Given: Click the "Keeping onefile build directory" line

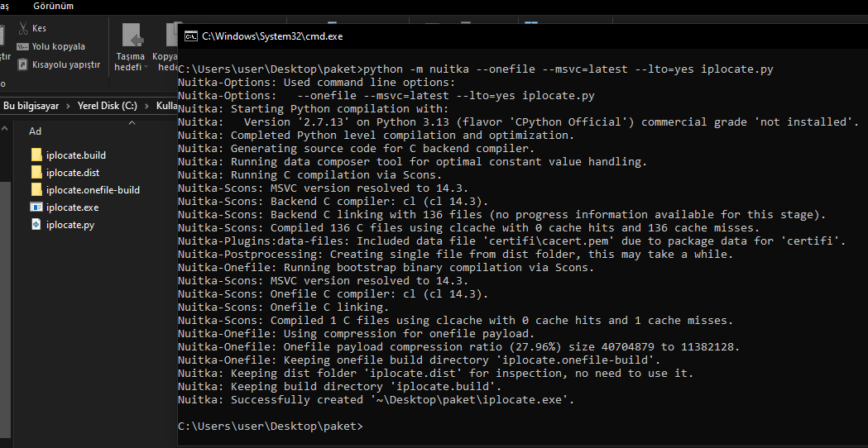Looking at the screenshot, I should [419, 360].
